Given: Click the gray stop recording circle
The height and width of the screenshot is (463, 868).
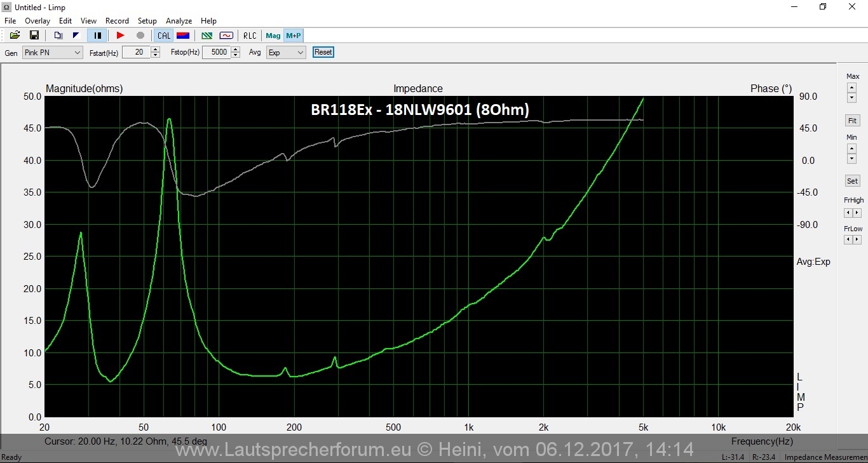Looking at the screenshot, I should pos(140,36).
